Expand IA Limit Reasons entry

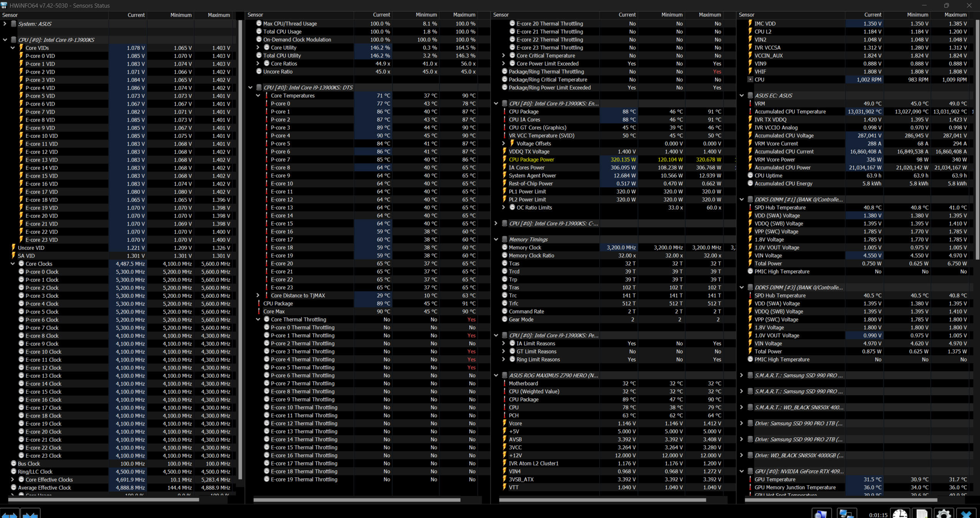504,343
